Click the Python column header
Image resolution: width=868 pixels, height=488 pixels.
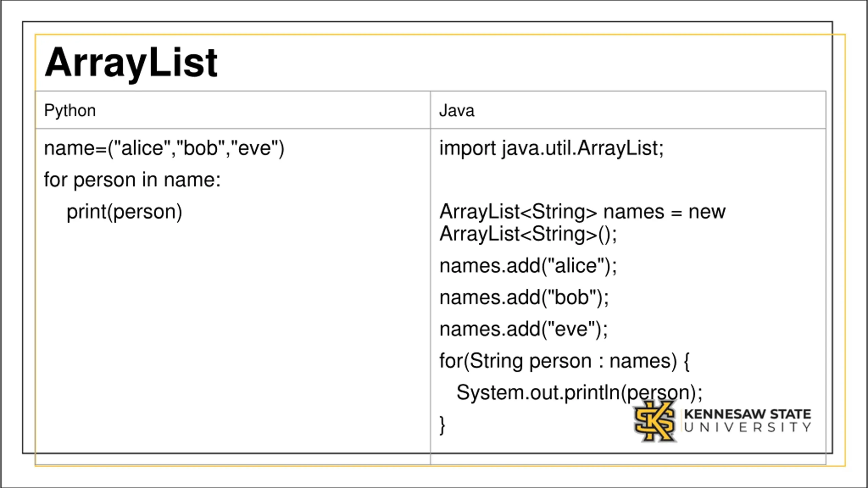click(70, 110)
